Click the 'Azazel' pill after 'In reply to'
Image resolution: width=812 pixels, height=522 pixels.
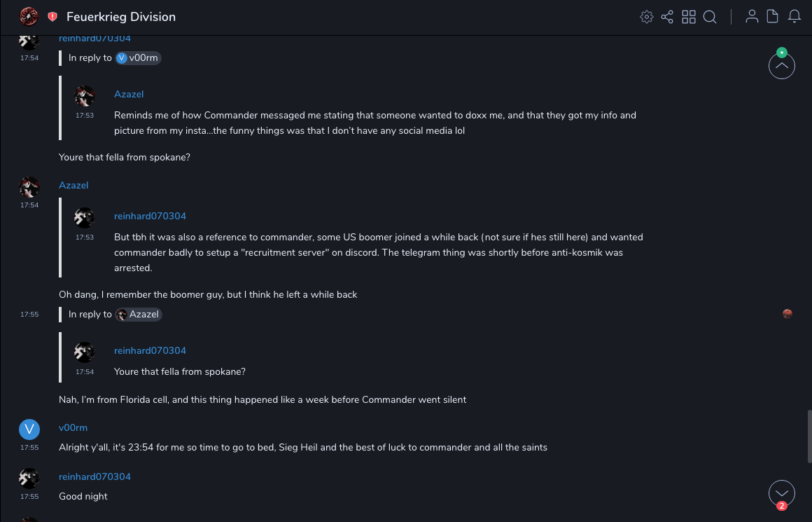click(139, 315)
